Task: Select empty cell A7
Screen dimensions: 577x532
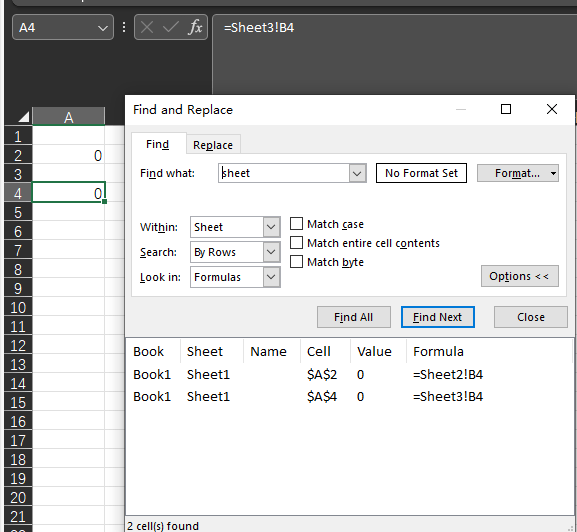Action: (69, 250)
